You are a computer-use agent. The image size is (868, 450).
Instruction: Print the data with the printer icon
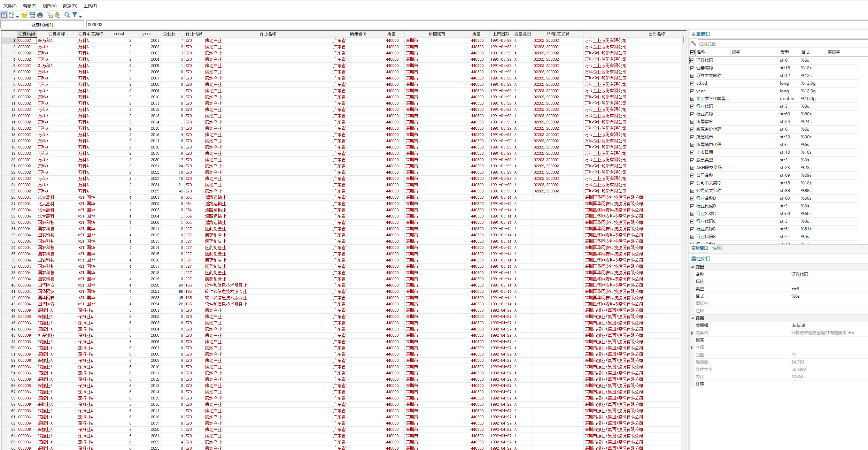(x=40, y=15)
